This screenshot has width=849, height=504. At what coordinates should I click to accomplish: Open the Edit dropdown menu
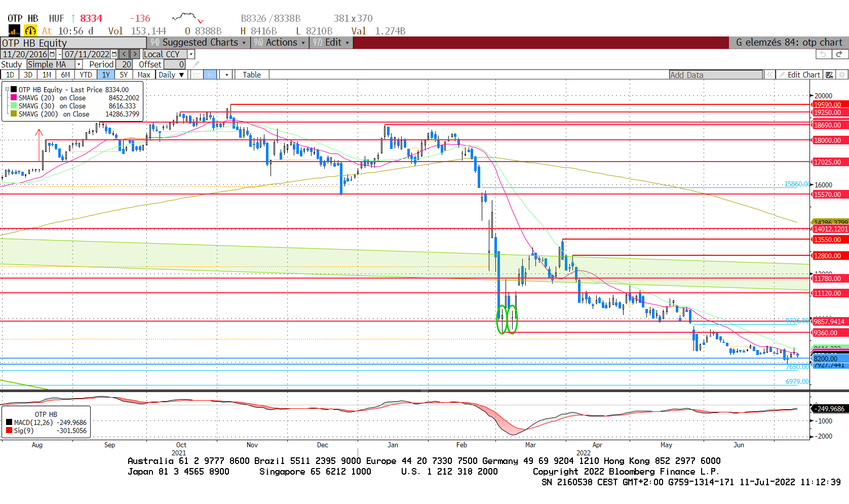tap(331, 43)
